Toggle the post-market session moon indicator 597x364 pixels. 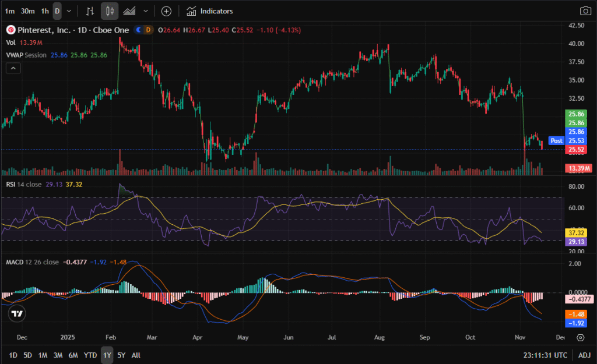[x=138, y=30]
